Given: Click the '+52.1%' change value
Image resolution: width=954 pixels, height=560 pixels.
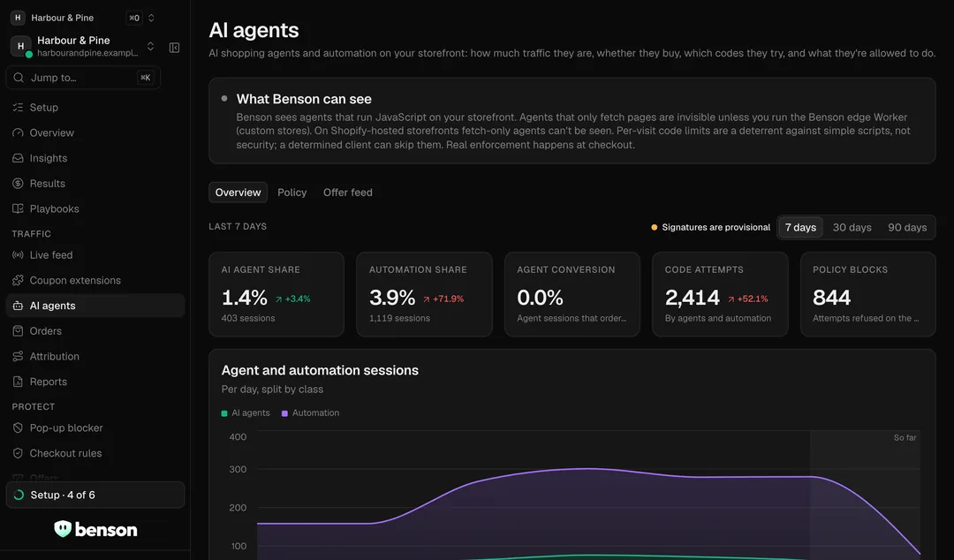Looking at the screenshot, I should tap(753, 299).
